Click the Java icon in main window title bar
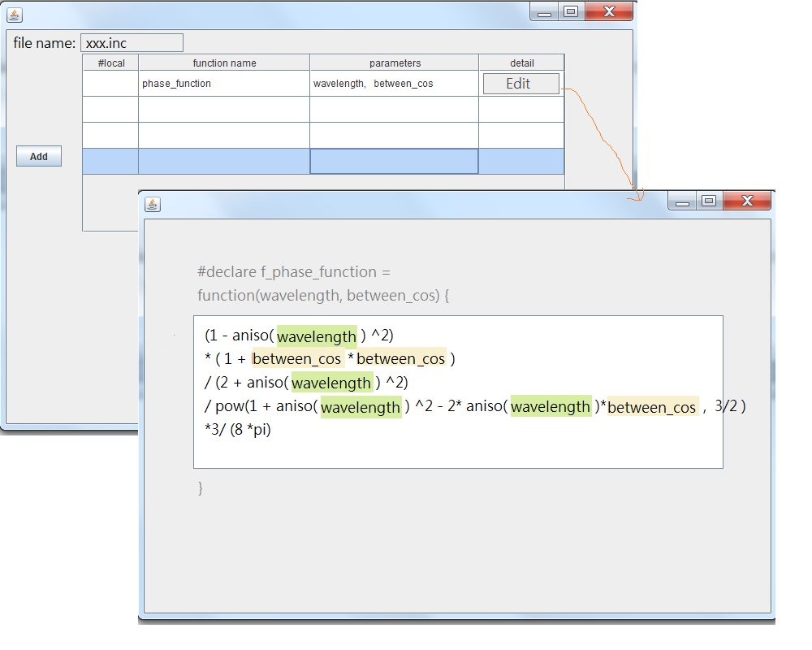This screenshot has width=812, height=650. pos(15,15)
